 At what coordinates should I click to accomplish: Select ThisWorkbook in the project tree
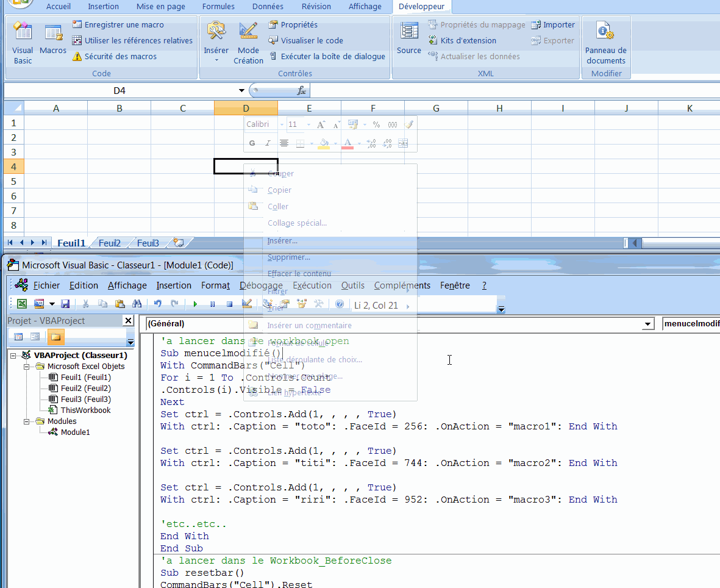pos(85,411)
